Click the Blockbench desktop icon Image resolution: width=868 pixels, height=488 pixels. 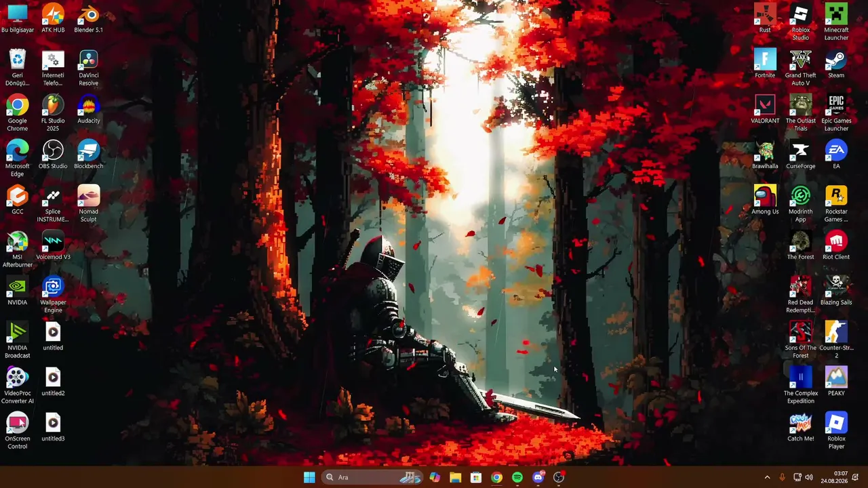[x=88, y=155]
